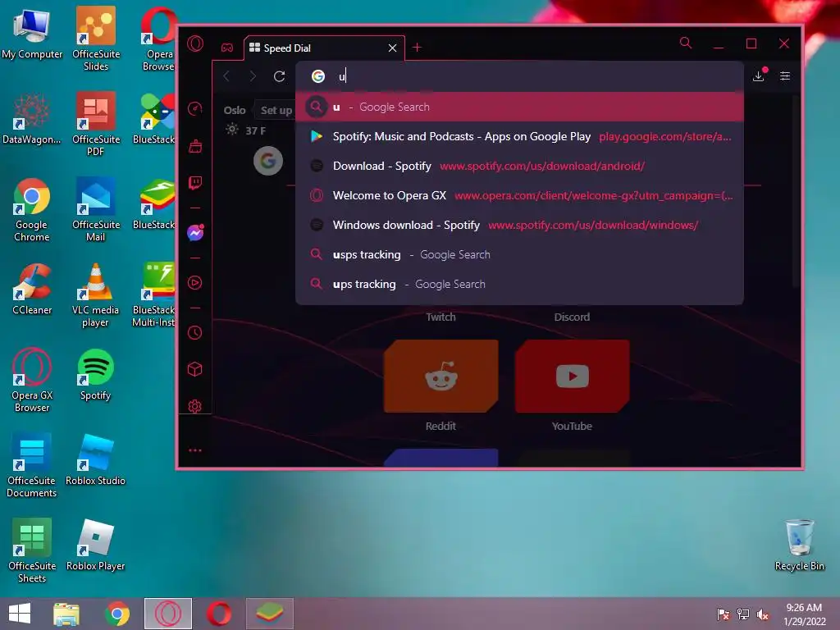Open My Computer desktop icon
Screen dimensions: 840x630
pyautogui.click(x=32, y=33)
